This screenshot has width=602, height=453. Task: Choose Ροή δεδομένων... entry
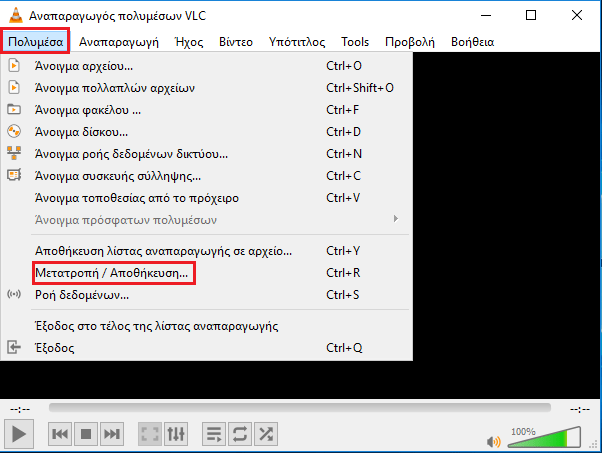(207, 295)
